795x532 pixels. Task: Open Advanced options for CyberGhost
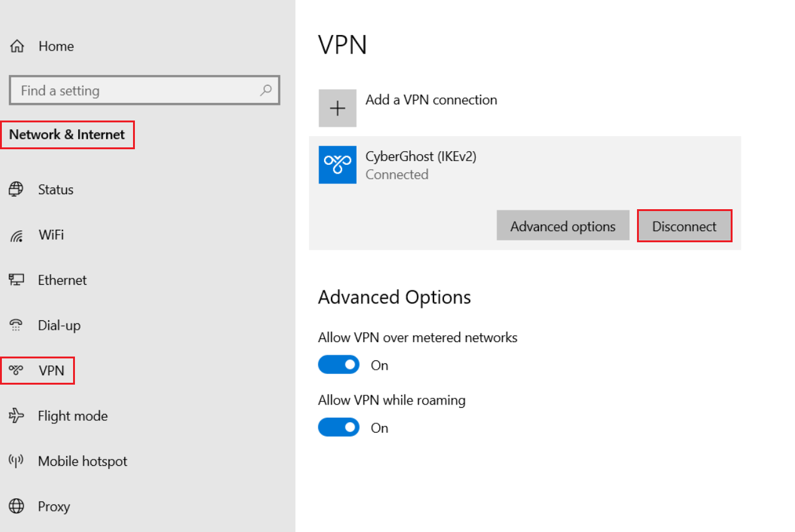point(563,226)
